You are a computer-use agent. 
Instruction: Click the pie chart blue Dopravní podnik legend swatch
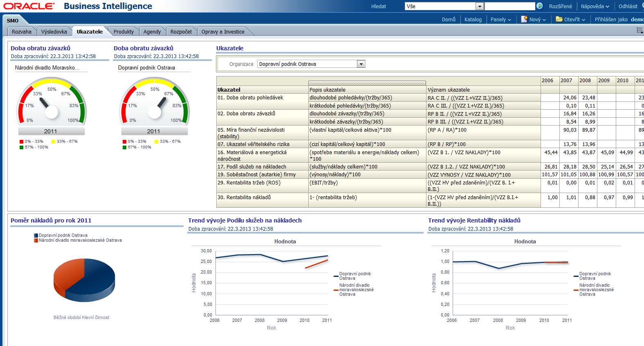(x=36, y=236)
